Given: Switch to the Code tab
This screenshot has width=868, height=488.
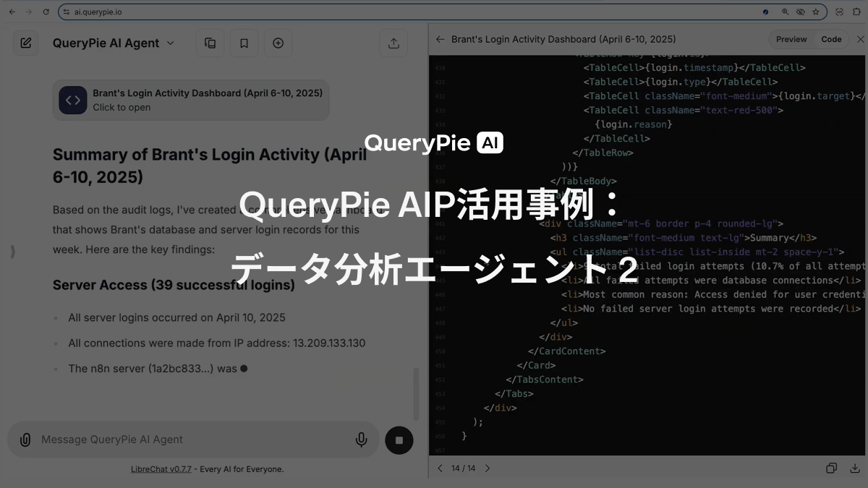Looking at the screenshot, I should click(831, 39).
